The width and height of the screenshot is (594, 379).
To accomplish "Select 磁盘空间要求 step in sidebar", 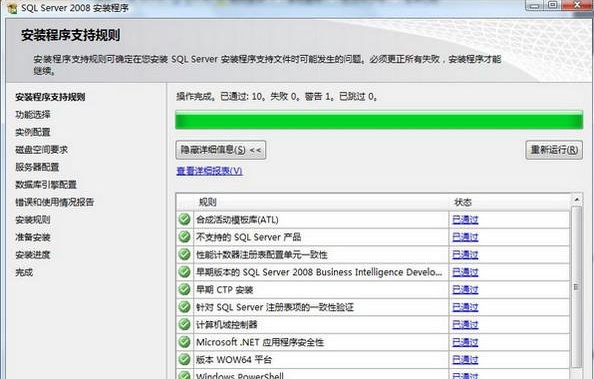I will point(41,150).
